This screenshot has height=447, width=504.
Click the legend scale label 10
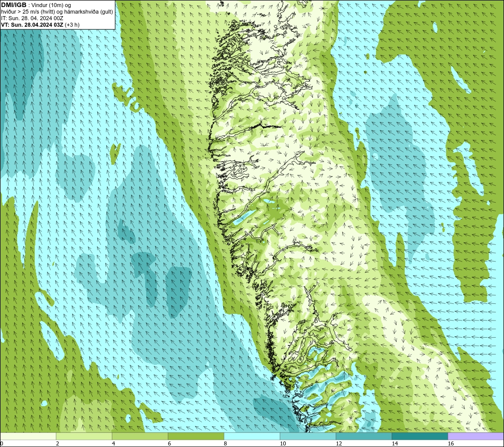tap(283, 444)
